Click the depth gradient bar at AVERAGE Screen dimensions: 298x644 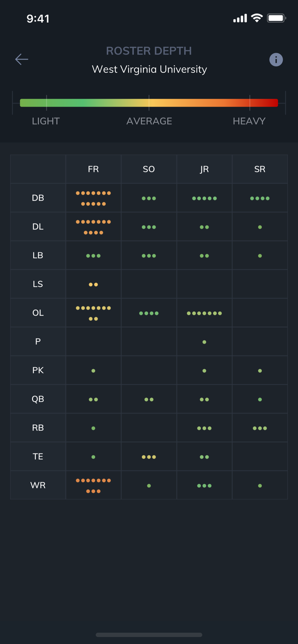149,103
